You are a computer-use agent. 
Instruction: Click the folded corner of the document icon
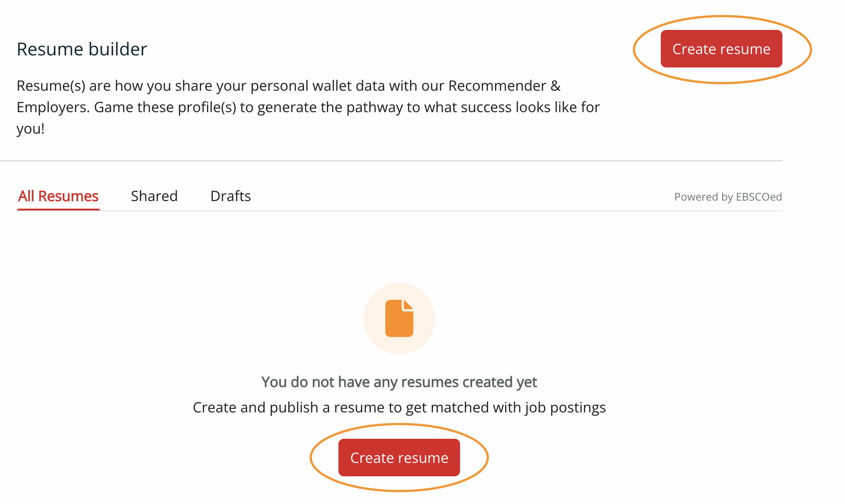tap(409, 304)
